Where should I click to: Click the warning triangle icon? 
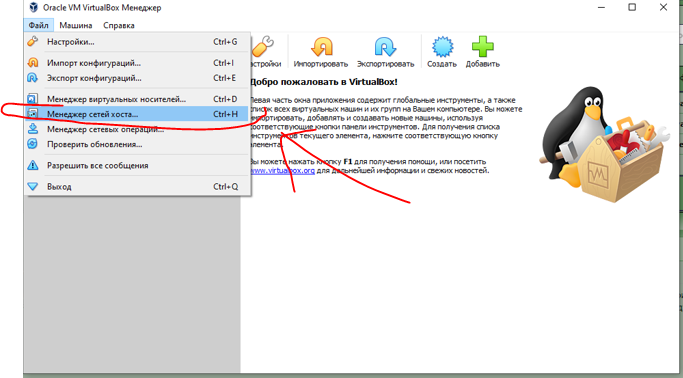pyautogui.click(x=33, y=165)
